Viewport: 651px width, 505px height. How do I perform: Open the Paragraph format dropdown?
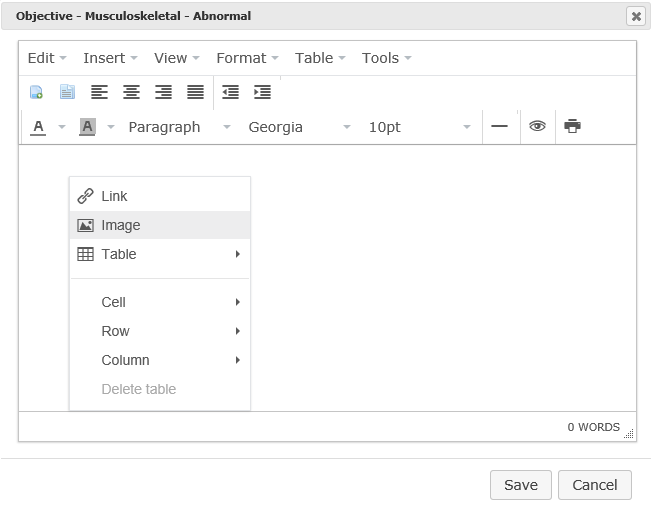179,127
